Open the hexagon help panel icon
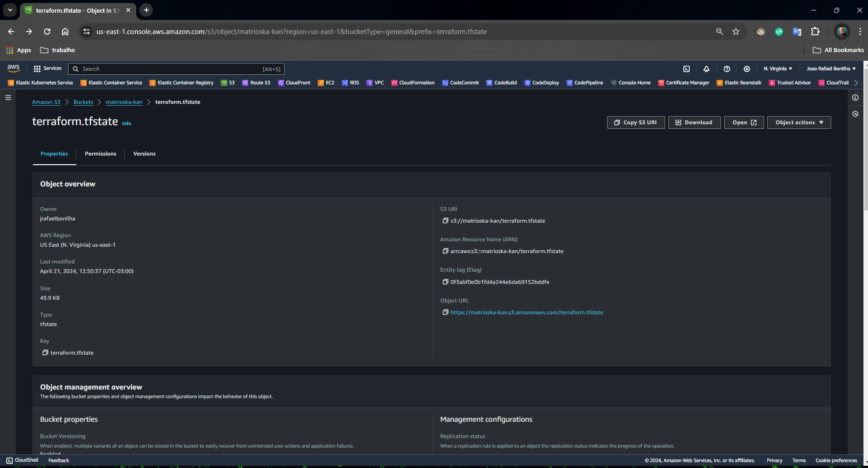The width and height of the screenshot is (868, 468). 855,114
